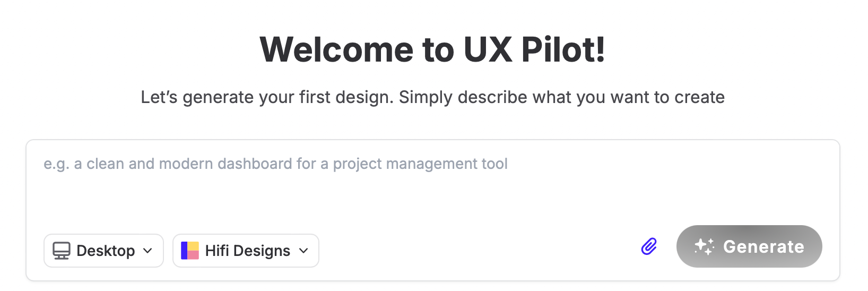Click the subtitle about generating your first design
This screenshot has width=868, height=291.
(x=432, y=97)
